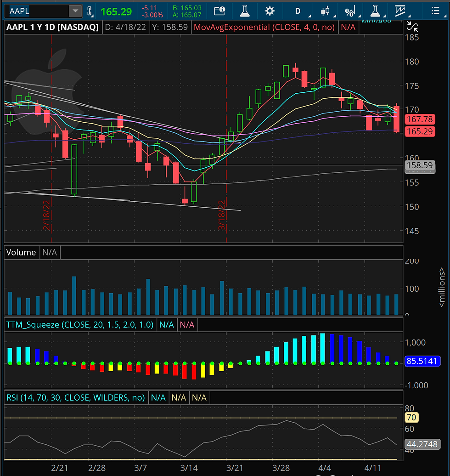The height and width of the screenshot is (476, 450).
Task: Click the 2/28 date on time axis
Action: point(97,468)
